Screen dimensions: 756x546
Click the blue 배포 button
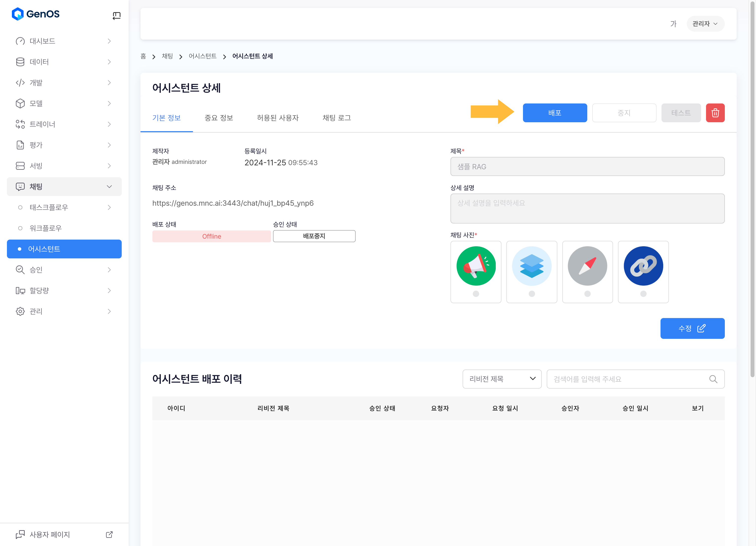[x=555, y=113]
